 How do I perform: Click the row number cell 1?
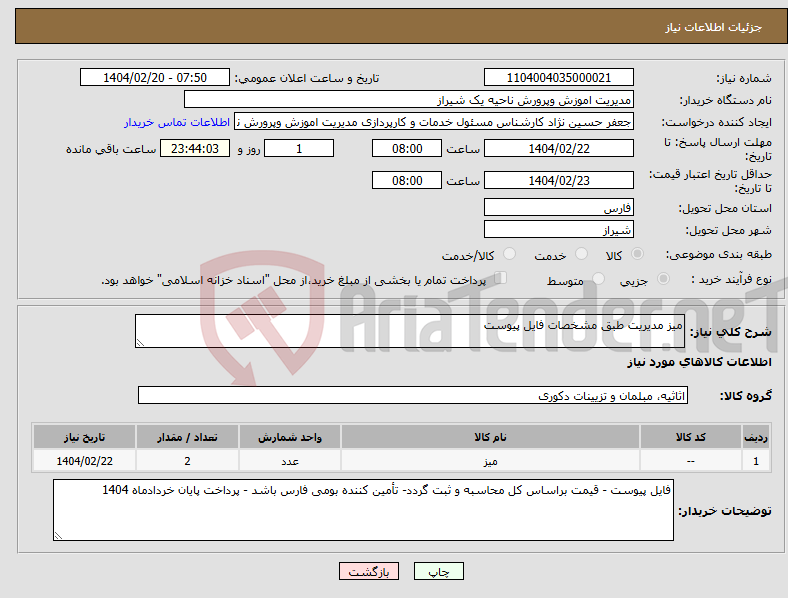click(756, 460)
